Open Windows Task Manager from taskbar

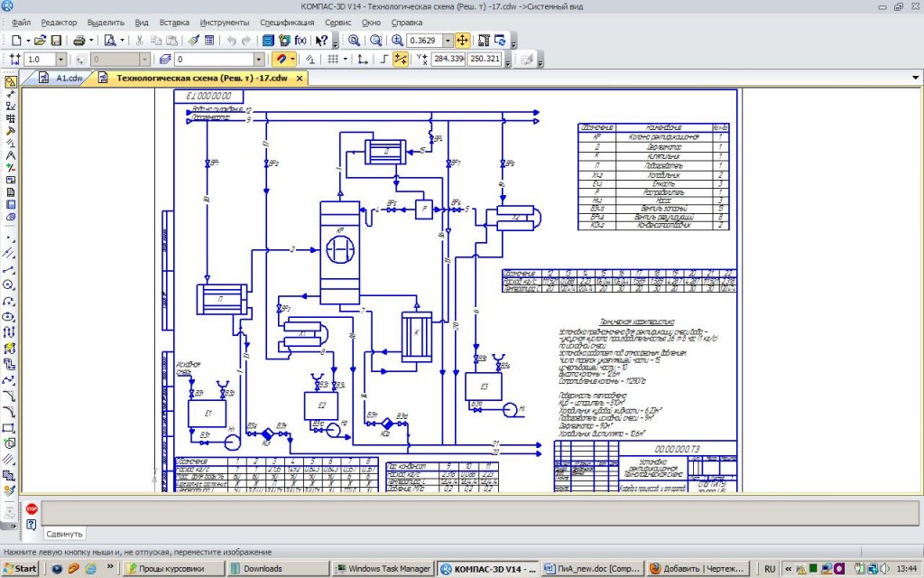point(383,569)
